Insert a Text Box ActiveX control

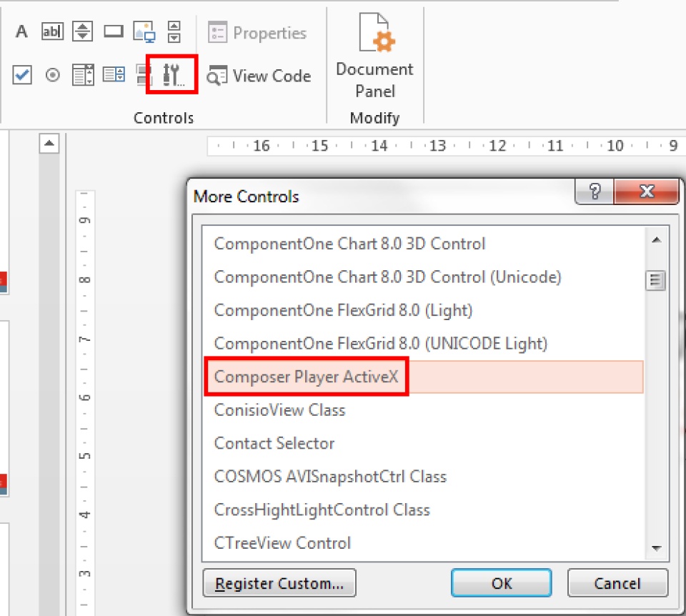(52, 31)
